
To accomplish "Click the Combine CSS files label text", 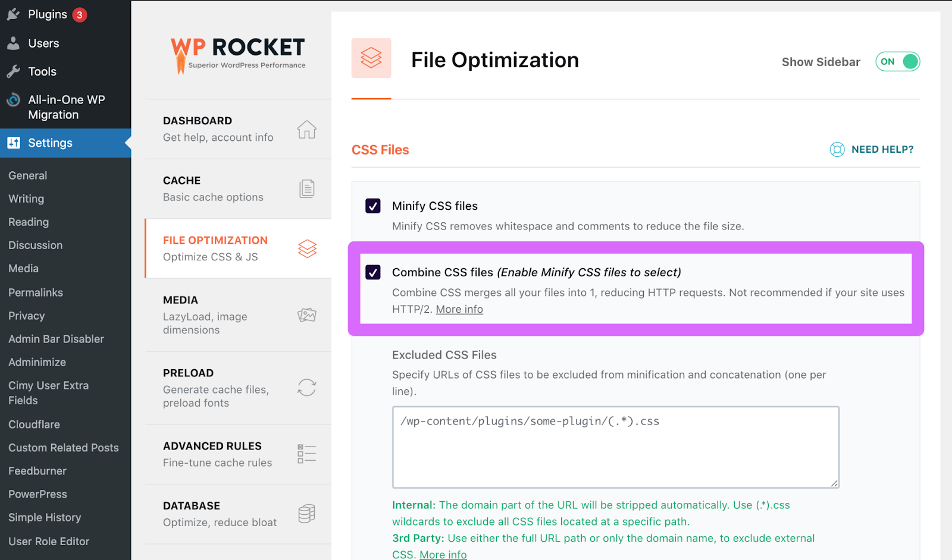I will (537, 272).
